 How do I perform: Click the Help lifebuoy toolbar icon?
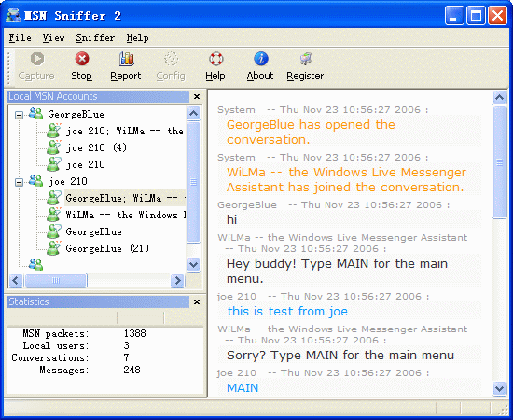(216, 59)
